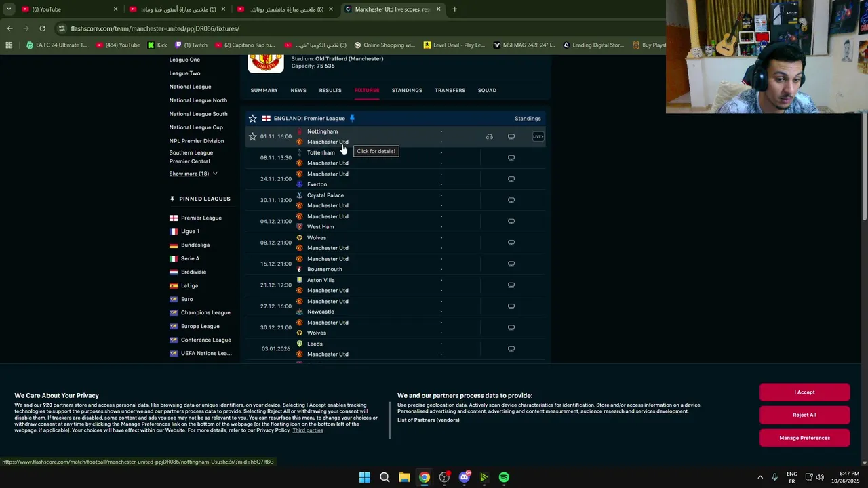Open the LIVE badge on Nottingham match
868x488 pixels.
[x=538, y=136]
